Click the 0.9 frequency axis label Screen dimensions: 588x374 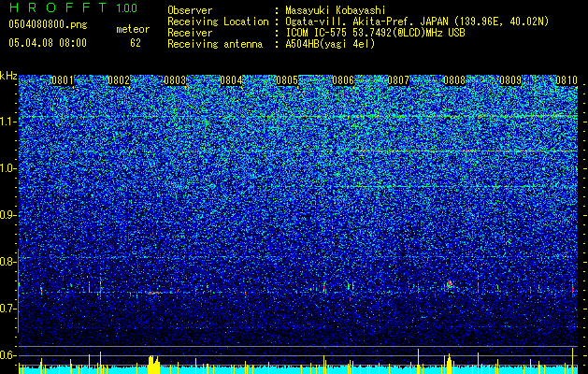(x=7, y=215)
